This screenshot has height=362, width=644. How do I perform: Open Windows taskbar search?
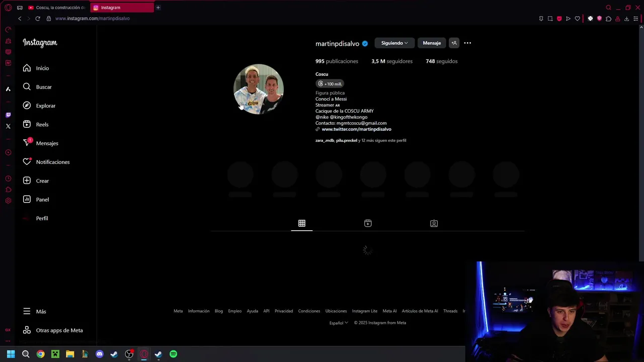[26, 354]
